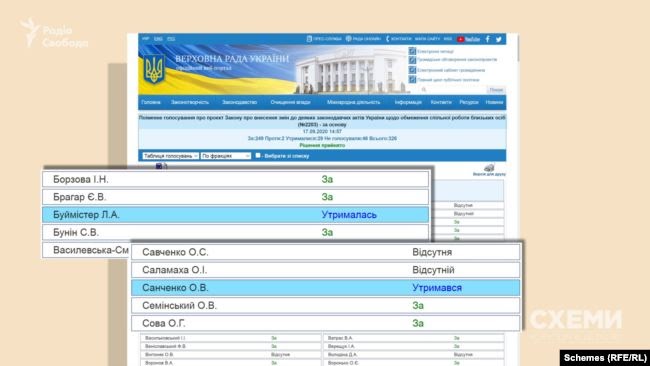
Task: Select the 'Брагар Є.В.' row
Action: [x=235, y=197]
